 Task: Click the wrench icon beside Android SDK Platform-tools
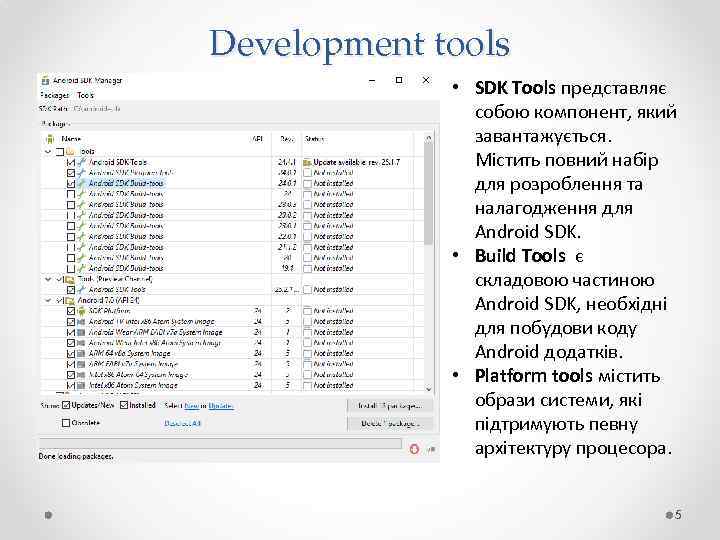82,173
